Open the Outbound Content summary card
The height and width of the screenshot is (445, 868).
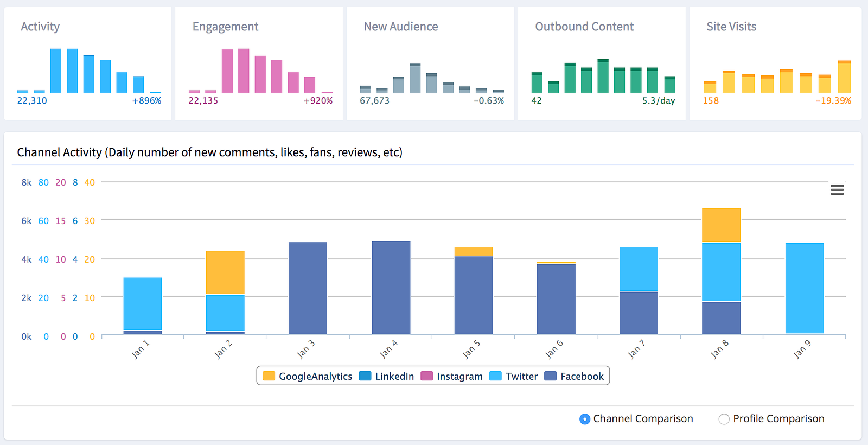coord(602,63)
